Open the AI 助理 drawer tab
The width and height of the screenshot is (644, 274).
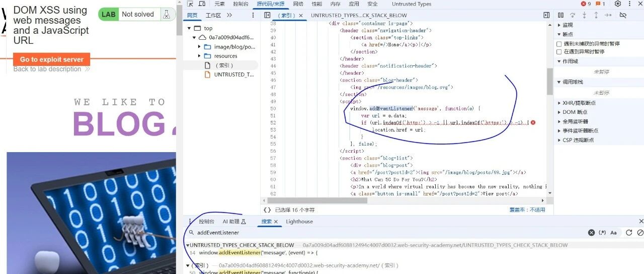(234, 222)
